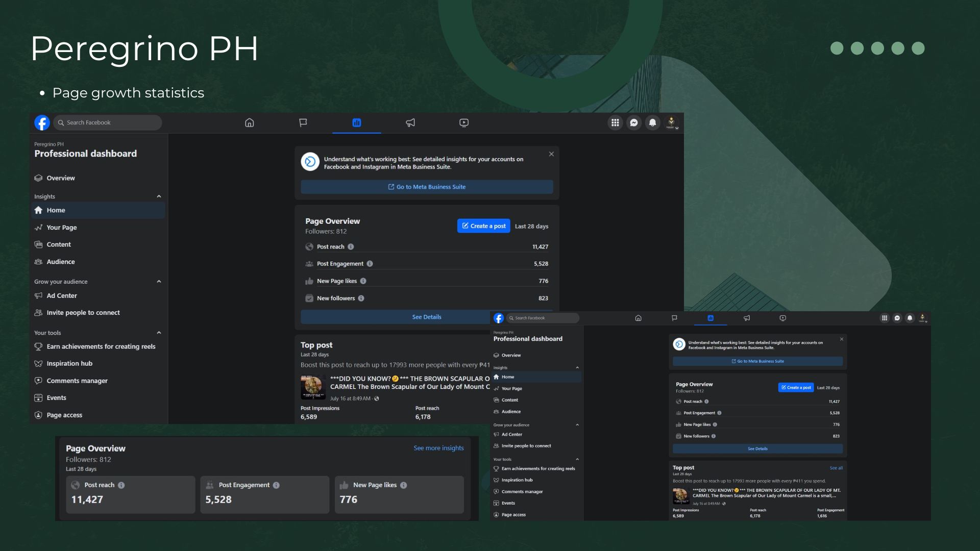Collapse Grow your audience section in large sidebar

coord(159,282)
